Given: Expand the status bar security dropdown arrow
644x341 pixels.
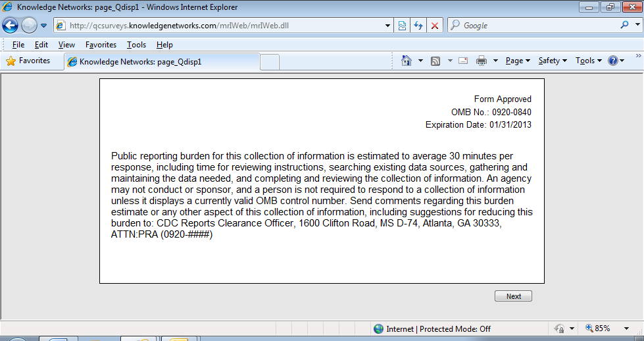Looking at the screenshot, I should tap(572, 328).
